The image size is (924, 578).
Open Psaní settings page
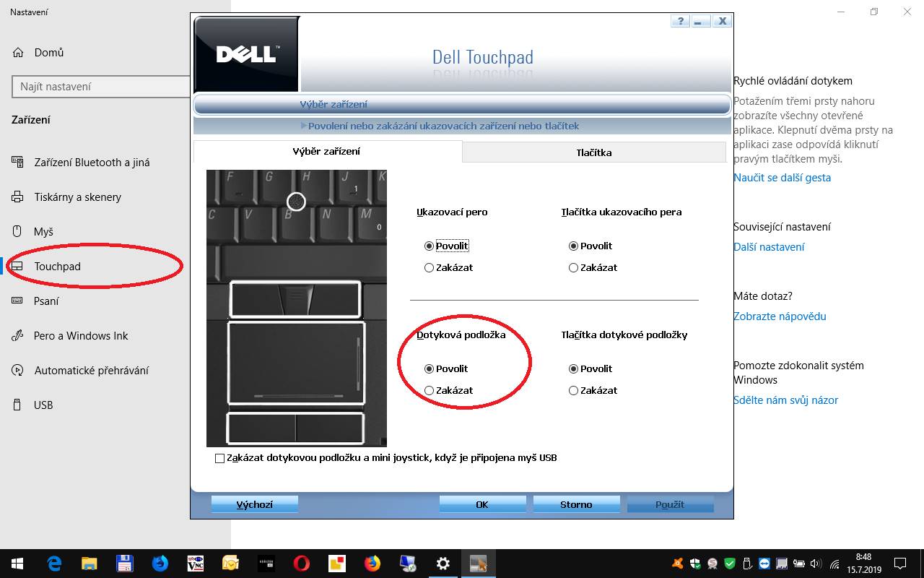[x=46, y=301]
